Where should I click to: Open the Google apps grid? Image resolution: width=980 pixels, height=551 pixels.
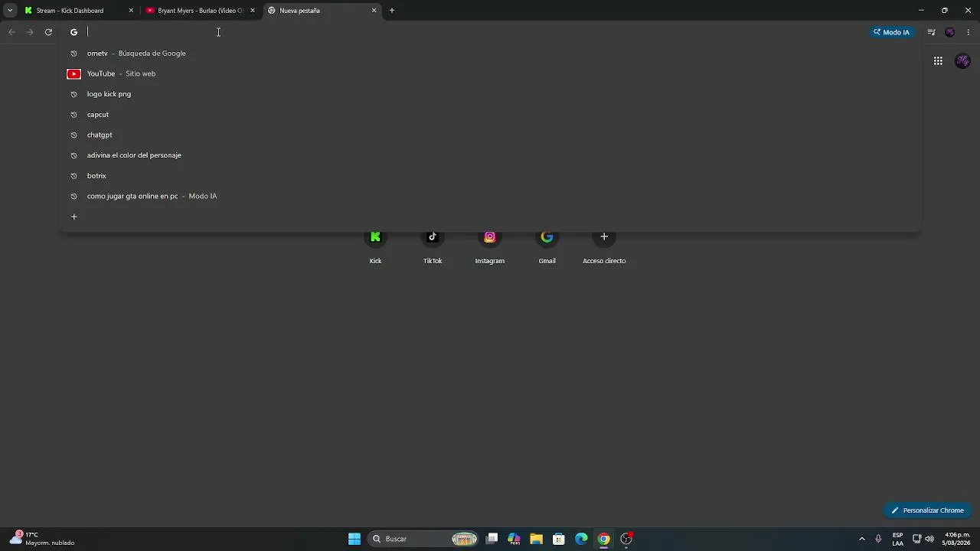coord(938,61)
